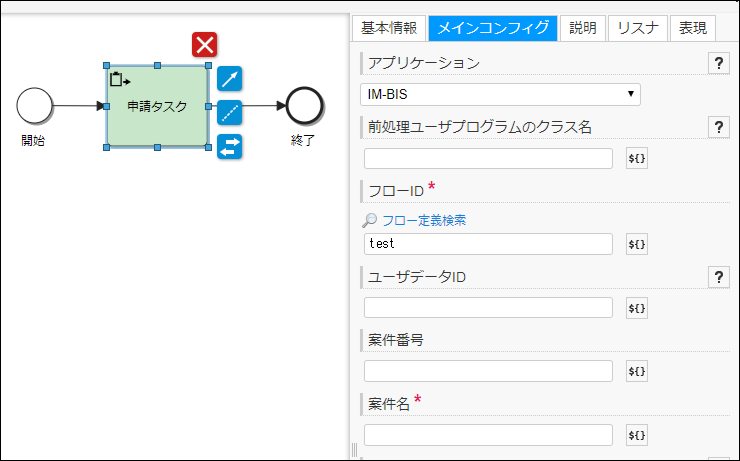Screen dimensions: 740x461
Task: Select the 開始 start event circle
Action: [34, 105]
